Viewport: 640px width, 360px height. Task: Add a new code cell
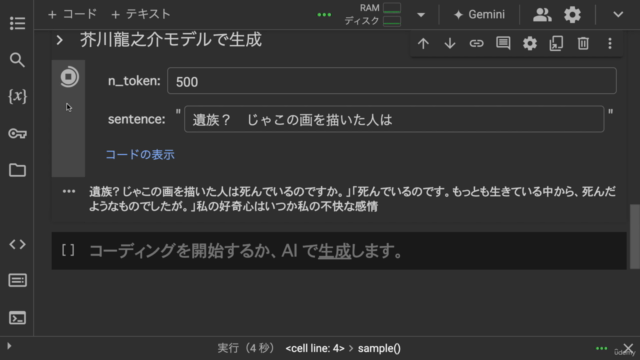coord(72,14)
